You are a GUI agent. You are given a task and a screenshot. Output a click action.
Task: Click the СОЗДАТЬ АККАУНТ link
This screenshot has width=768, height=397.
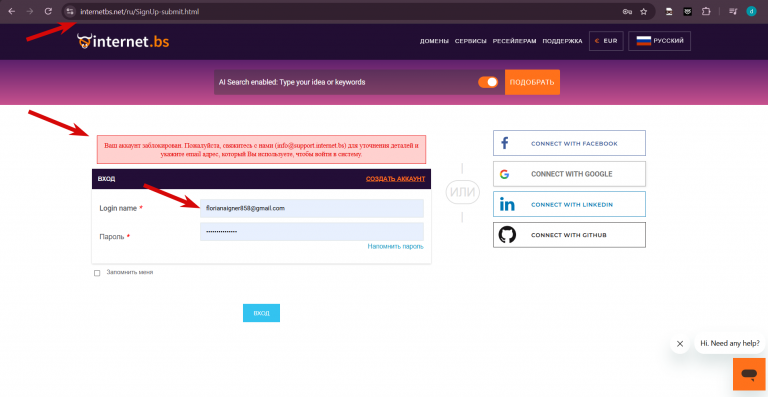pos(395,179)
